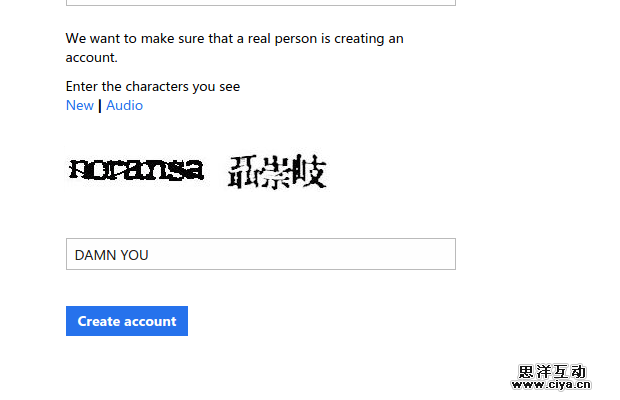Submit the form with Create account
This screenshot has width=620, height=400.
coord(127,321)
